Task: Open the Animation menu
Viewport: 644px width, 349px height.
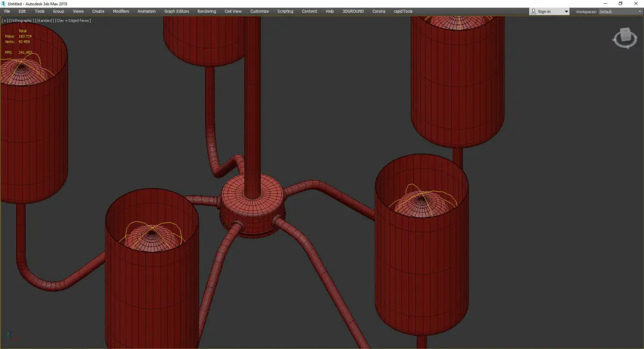Action: click(147, 11)
